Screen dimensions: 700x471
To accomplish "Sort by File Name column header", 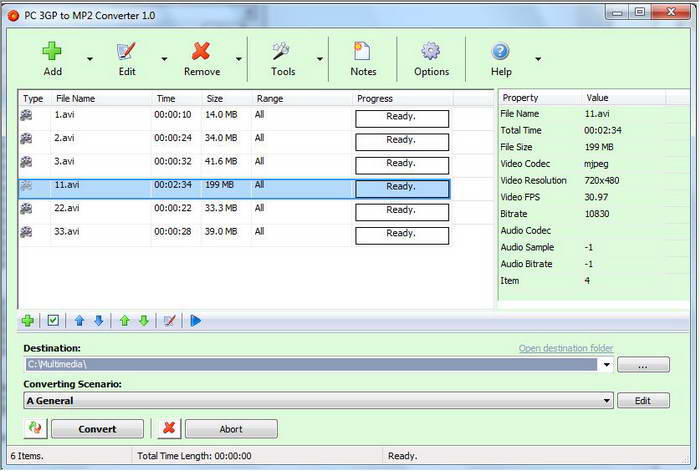I will tap(101, 98).
